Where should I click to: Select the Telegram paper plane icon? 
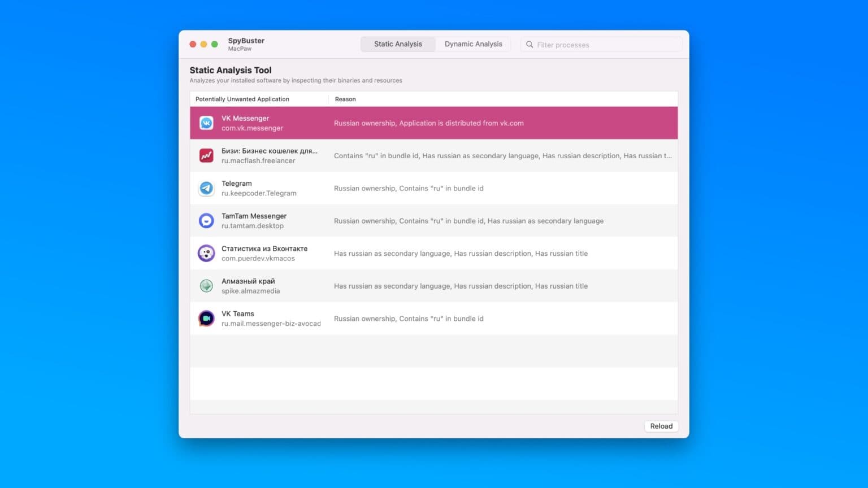[206, 188]
